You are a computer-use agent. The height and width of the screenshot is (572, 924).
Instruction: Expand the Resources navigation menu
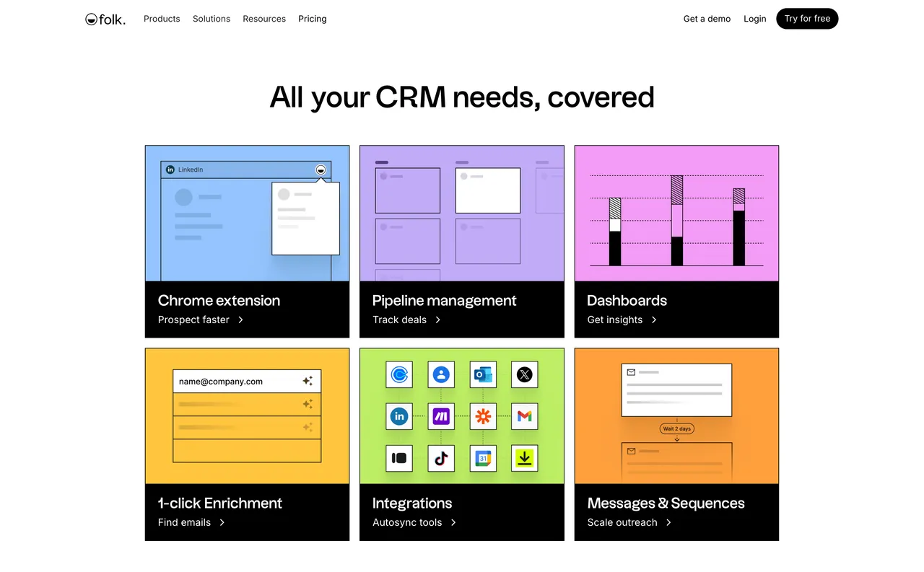[264, 19]
